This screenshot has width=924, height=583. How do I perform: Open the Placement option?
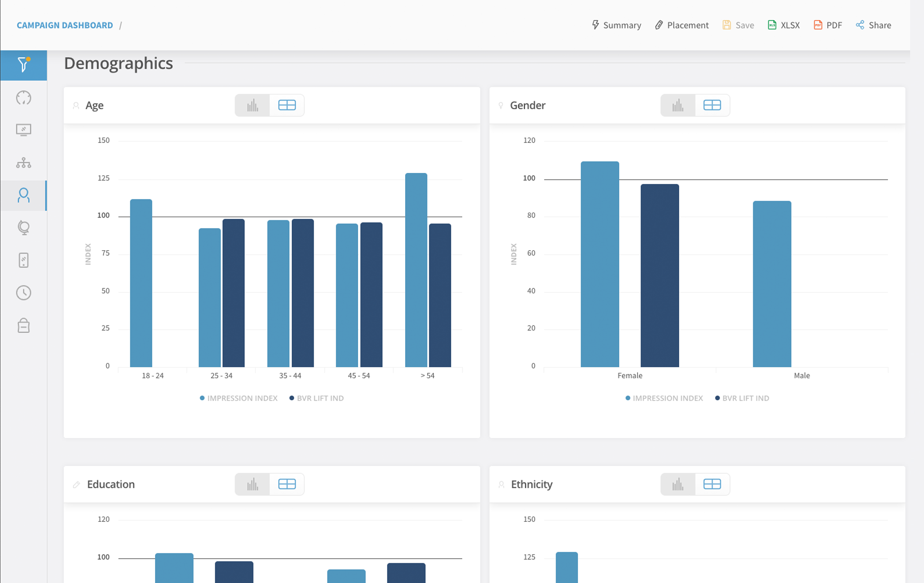tap(682, 25)
